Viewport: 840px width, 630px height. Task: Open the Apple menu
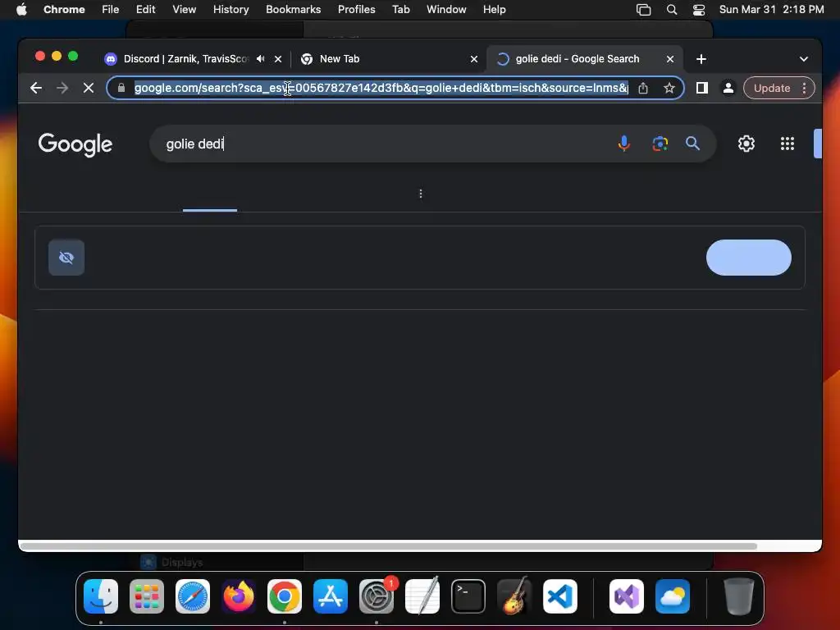click(21, 9)
